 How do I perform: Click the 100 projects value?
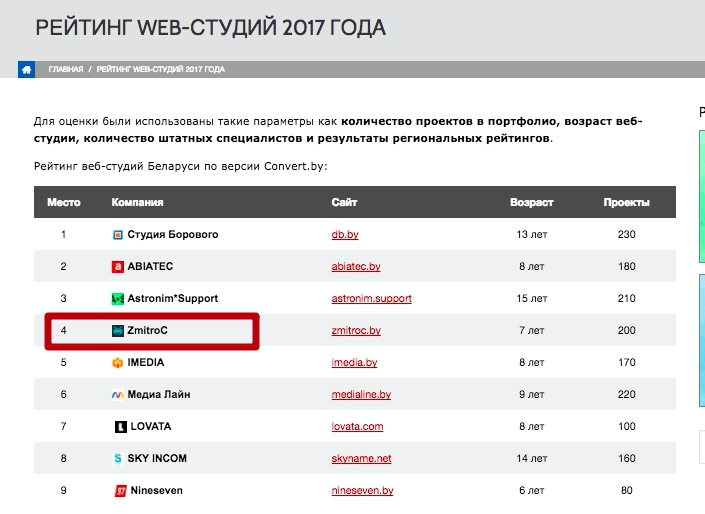[626, 426]
